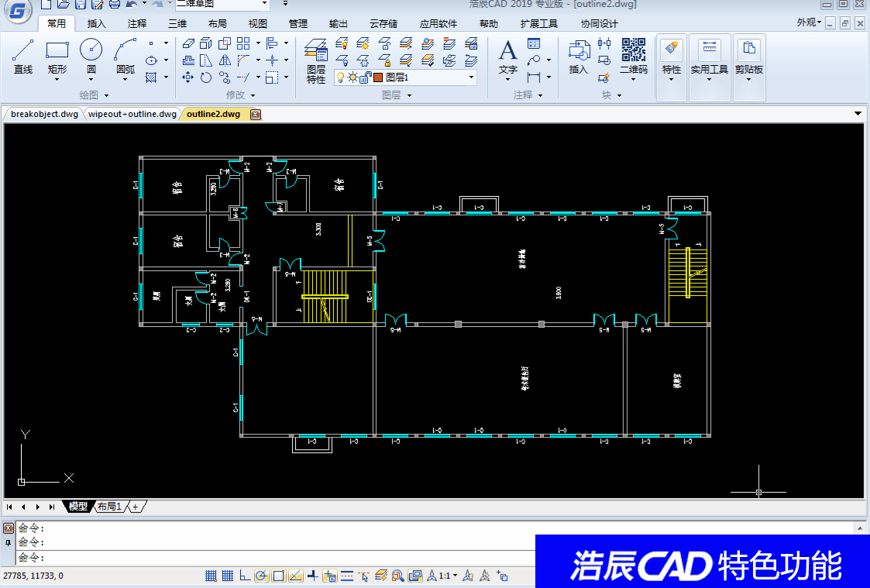This screenshot has height=588, width=870.
Task: Click the Rotate tool in the 修改 panel
Action: click(x=206, y=77)
